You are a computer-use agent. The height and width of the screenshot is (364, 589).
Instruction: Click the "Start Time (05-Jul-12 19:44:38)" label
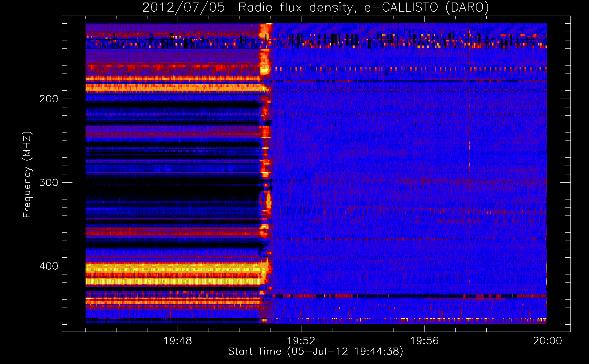316,352
